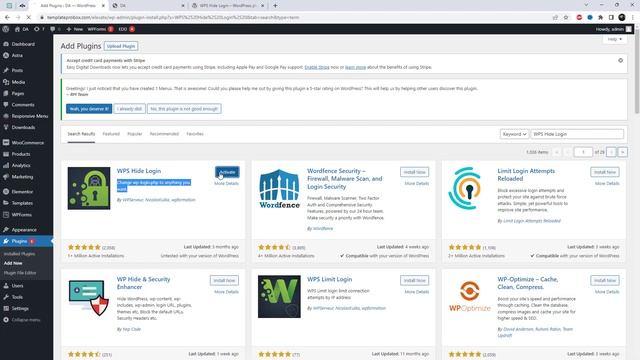Screen dimensions: 640x360
Task: Go to last page of plugin results
Action: click(622, 152)
